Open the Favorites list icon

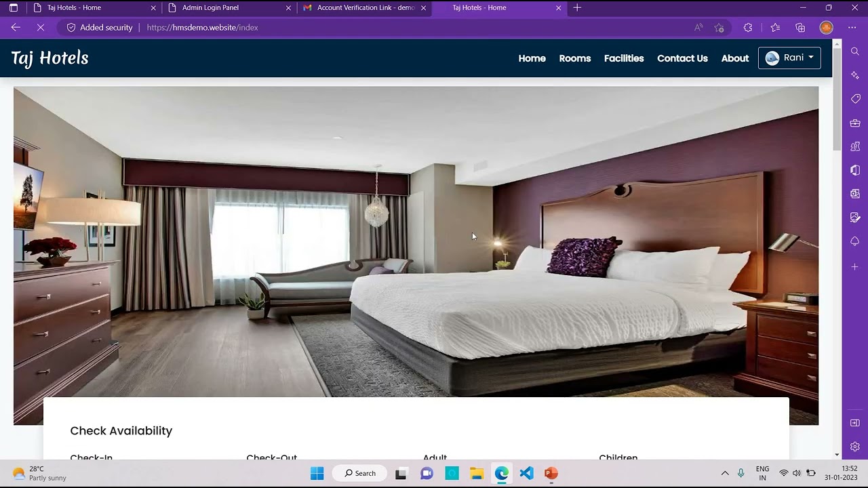click(x=775, y=28)
